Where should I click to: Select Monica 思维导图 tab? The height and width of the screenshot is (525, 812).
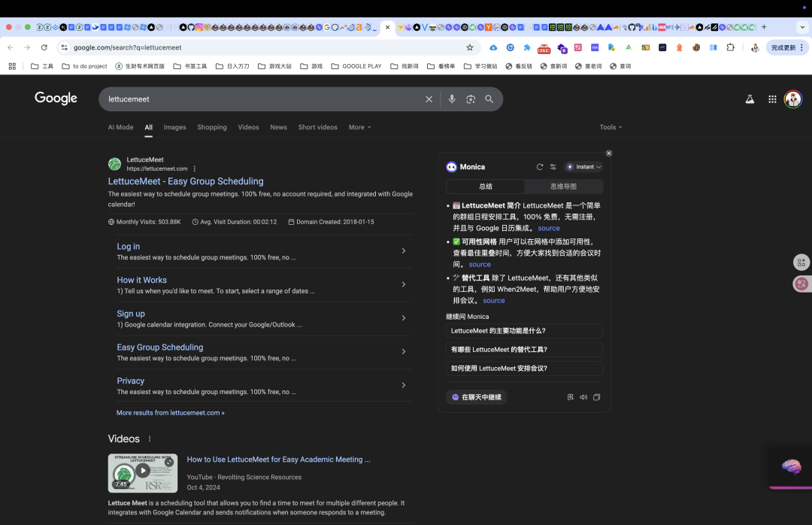(x=563, y=186)
